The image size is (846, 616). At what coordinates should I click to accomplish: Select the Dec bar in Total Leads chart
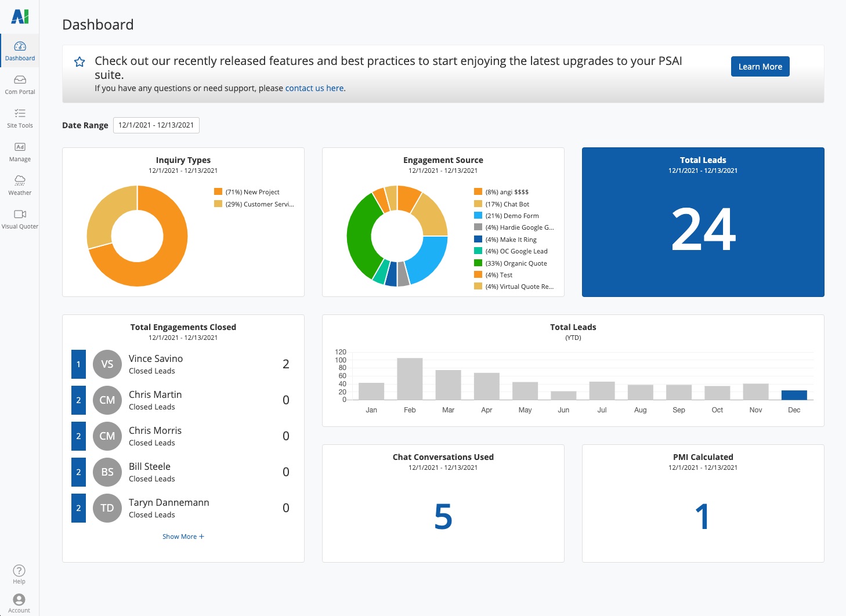(794, 395)
